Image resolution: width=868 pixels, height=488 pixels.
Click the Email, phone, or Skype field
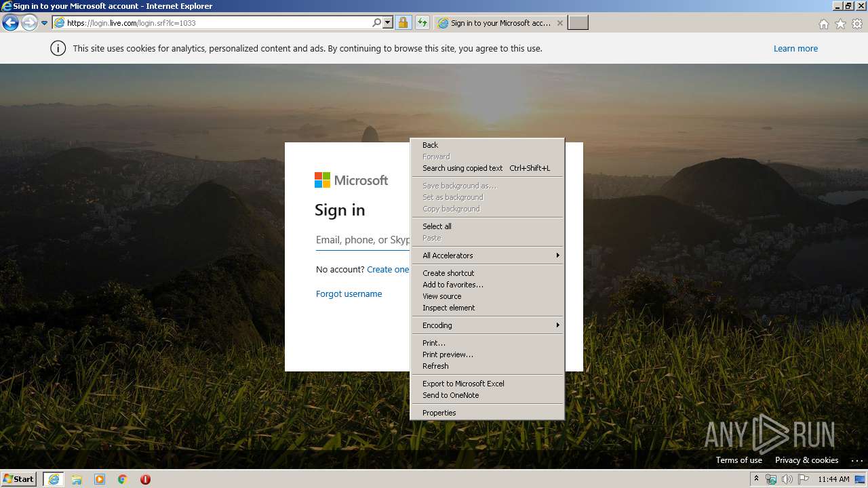point(363,240)
